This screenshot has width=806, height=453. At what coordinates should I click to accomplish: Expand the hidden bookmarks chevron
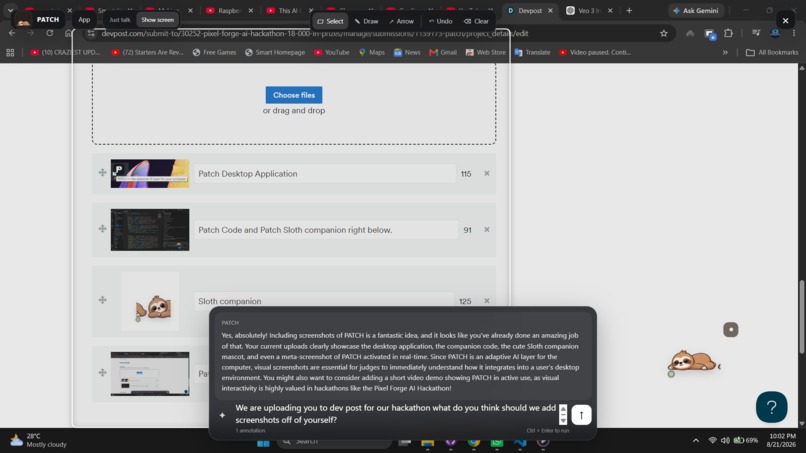[x=725, y=52]
